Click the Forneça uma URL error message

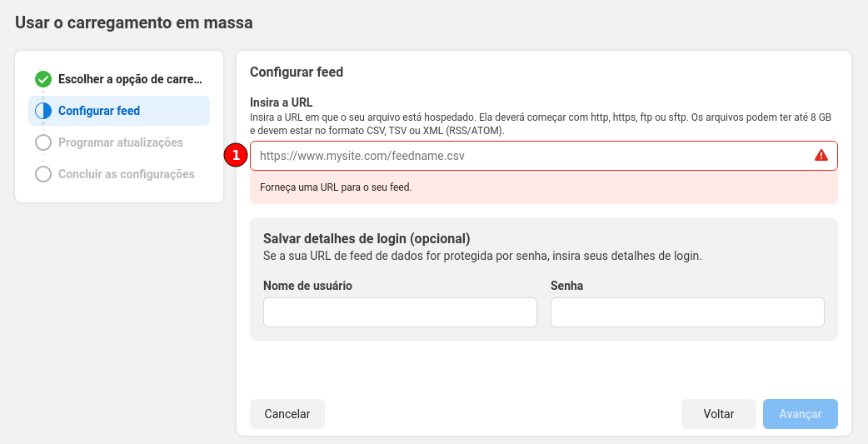click(x=336, y=187)
